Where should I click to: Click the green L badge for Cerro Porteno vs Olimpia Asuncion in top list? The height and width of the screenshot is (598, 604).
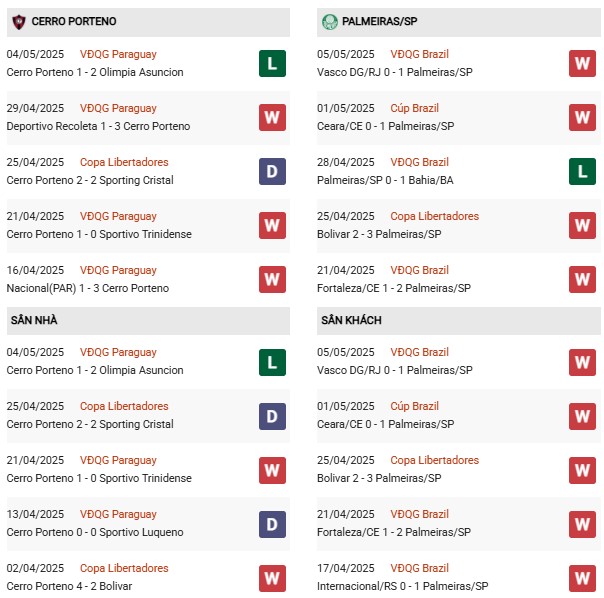[272, 64]
